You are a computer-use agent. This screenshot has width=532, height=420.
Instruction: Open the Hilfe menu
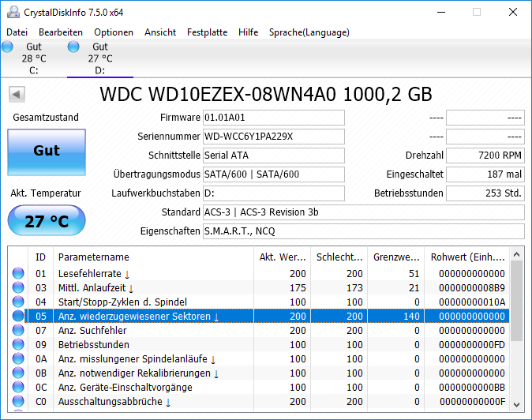(x=249, y=32)
